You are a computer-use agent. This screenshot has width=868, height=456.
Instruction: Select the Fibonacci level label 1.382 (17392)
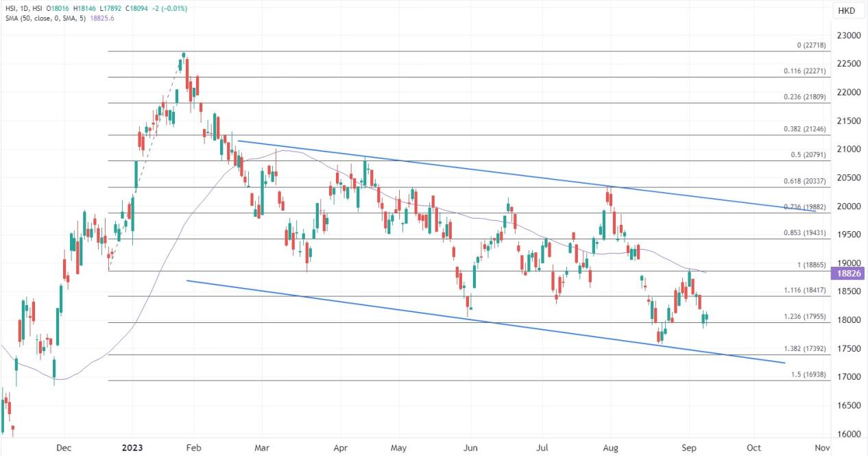(x=804, y=349)
